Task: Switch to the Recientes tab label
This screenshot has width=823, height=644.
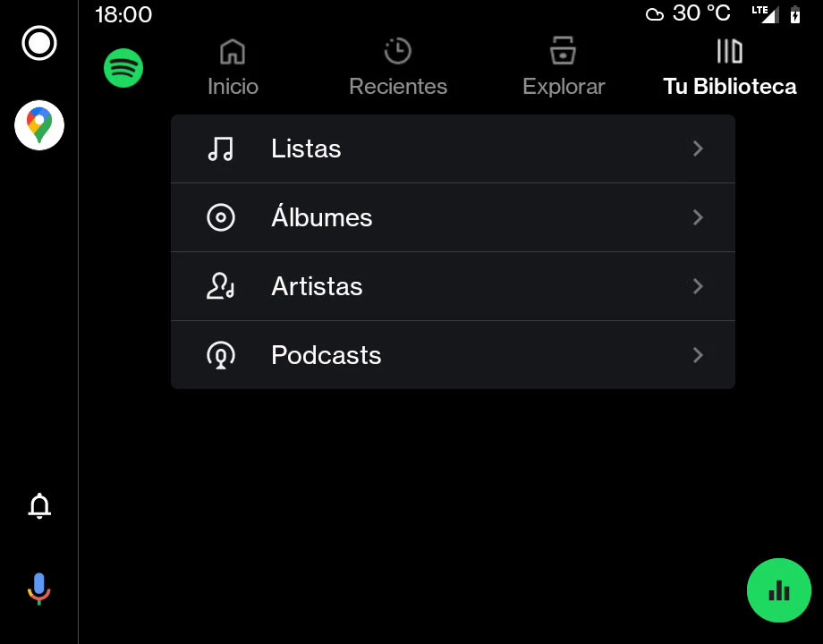Action: pos(398,87)
